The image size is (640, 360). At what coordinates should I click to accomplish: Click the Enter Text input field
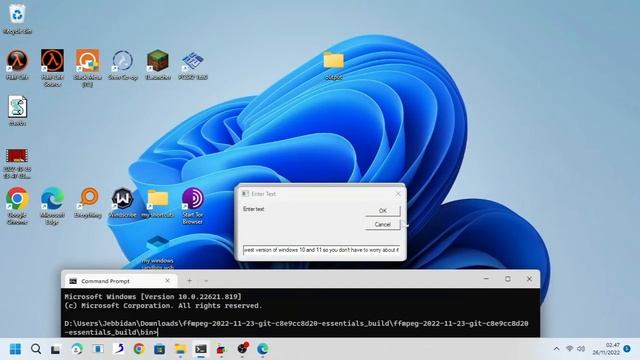tap(321, 249)
